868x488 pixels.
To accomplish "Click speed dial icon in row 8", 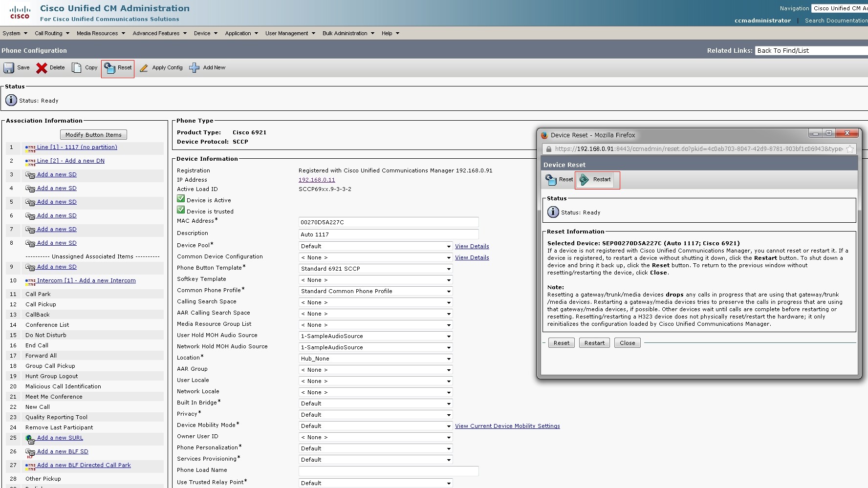I will (x=30, y=243).
